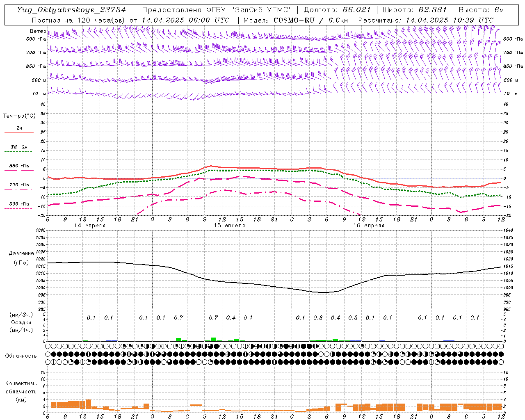
Task: Click the red 2м temperature legend line
Action: (x=19, y=133)
